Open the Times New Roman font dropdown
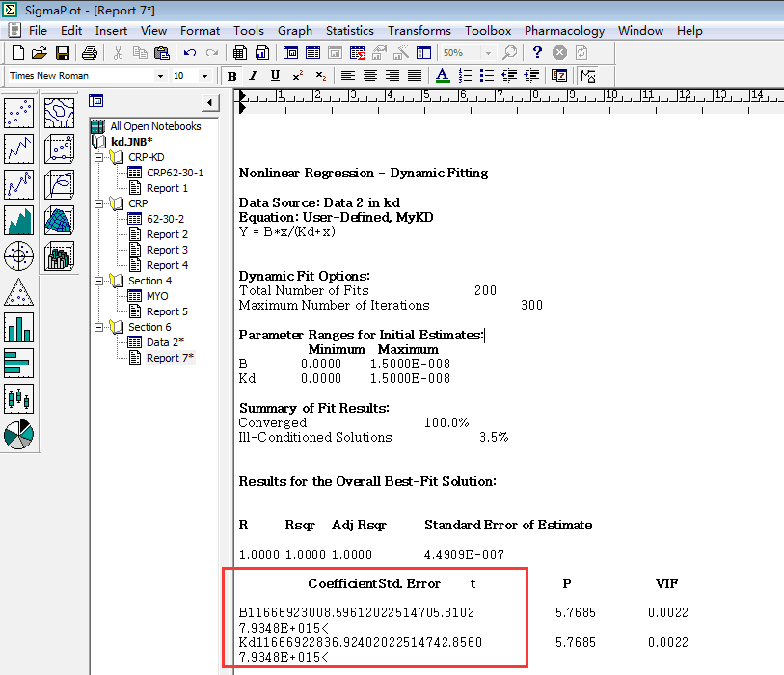Viewport: 784px width, 675px height. [160, 76]
